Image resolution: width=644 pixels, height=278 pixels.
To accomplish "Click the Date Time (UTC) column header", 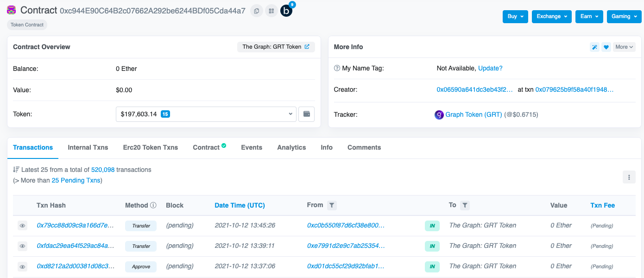I will pos(240,205).
